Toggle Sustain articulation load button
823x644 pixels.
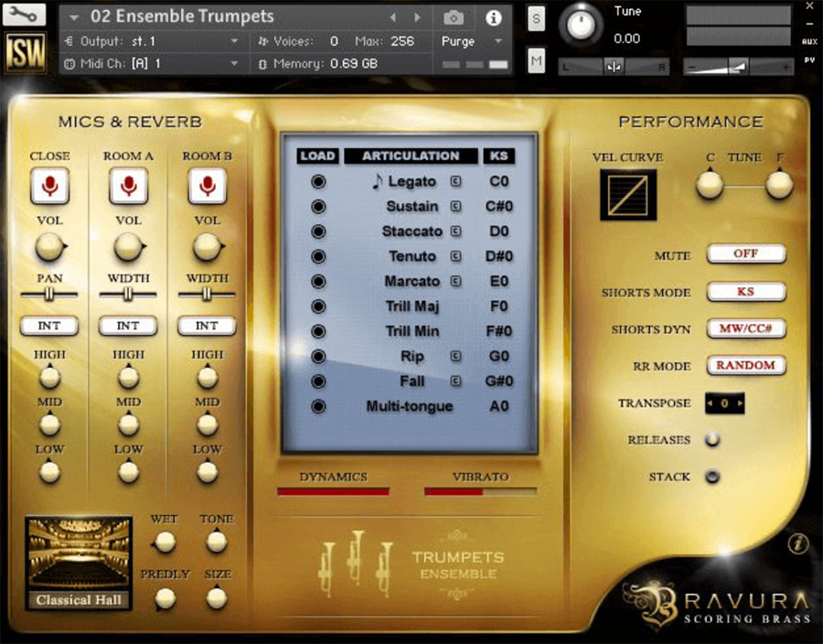click(x=318, y=206)
